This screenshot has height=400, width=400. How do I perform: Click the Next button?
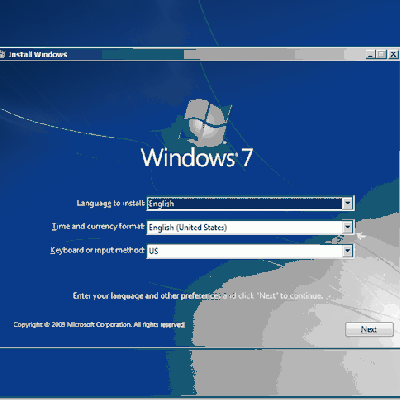tap(369, 329)
